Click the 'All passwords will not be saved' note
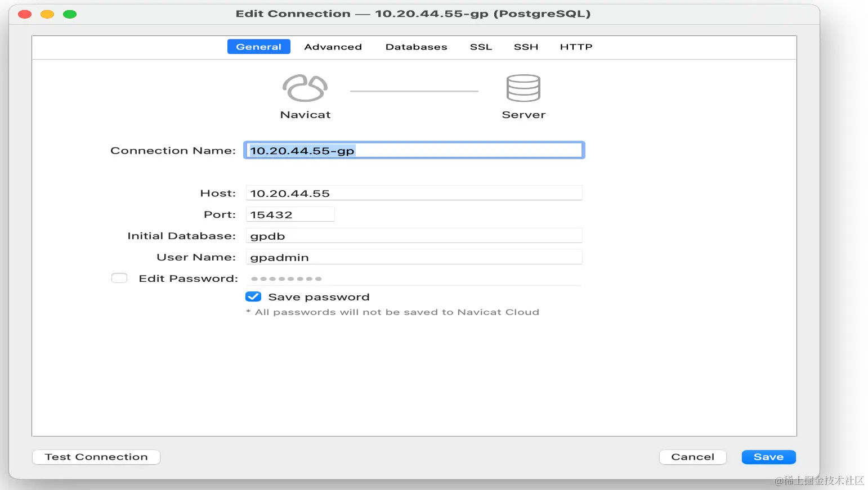Screen dimensions: 868x490 (x=393, y=312)
